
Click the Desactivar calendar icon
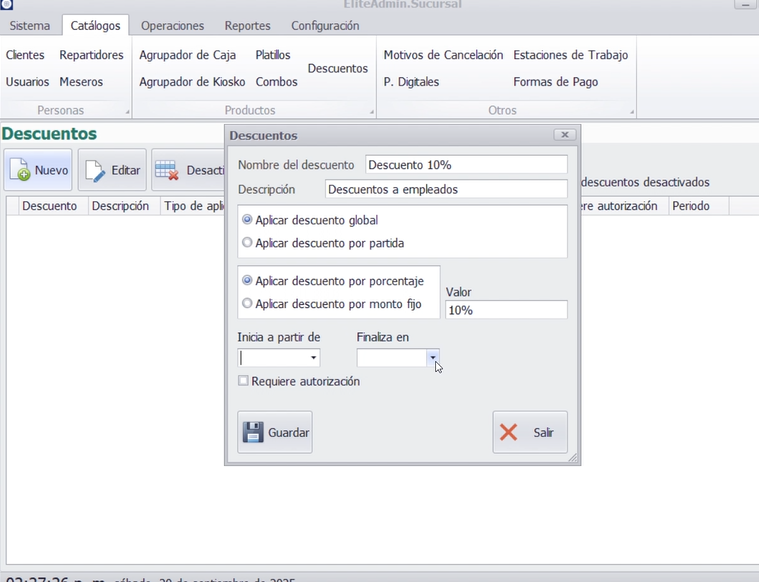pos(167,171)
